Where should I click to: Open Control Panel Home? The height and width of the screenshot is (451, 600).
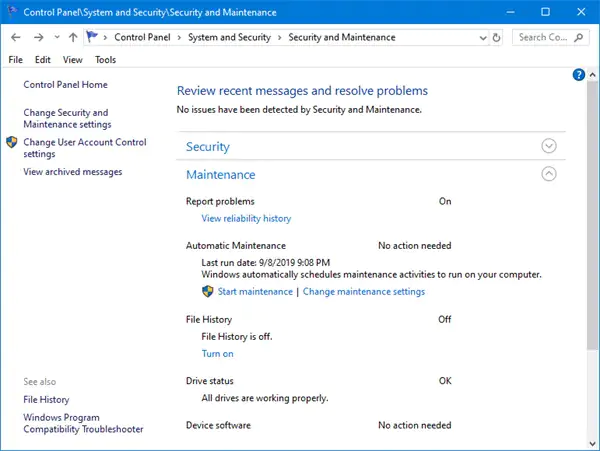[65, 85]
